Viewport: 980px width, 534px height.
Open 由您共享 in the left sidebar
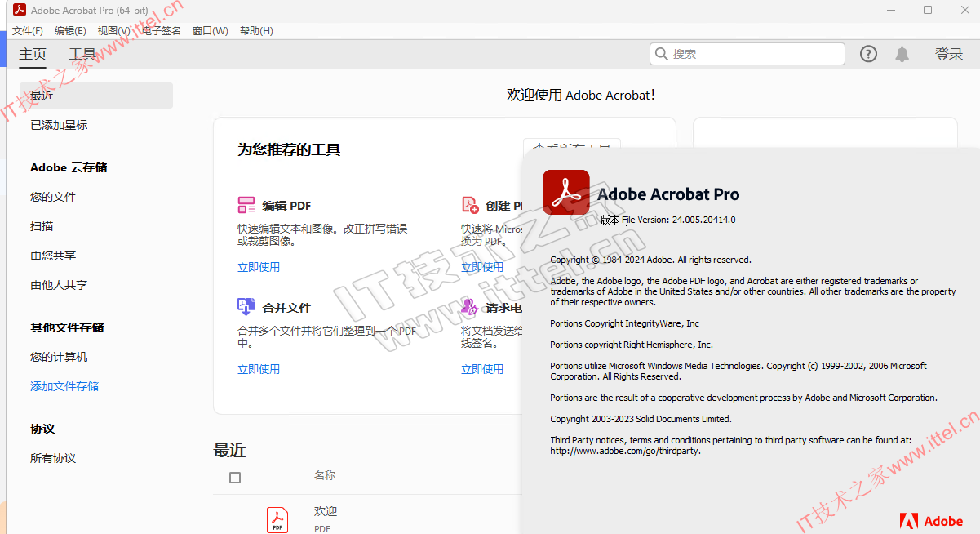53,256
